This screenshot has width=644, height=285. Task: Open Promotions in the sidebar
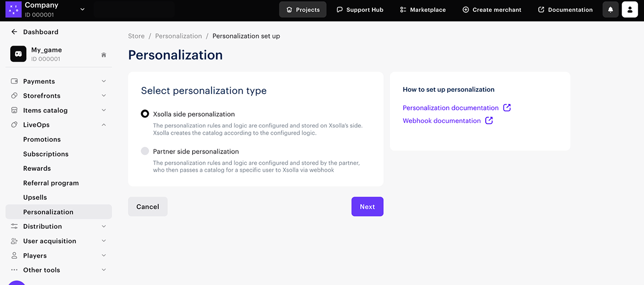pos(42,140)
